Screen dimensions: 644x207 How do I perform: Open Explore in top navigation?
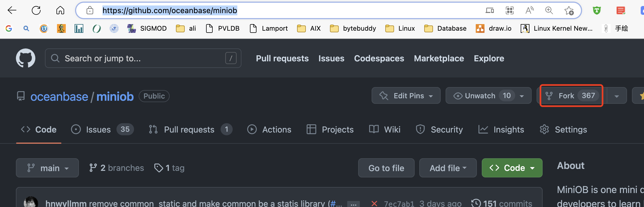pos(489,58)
